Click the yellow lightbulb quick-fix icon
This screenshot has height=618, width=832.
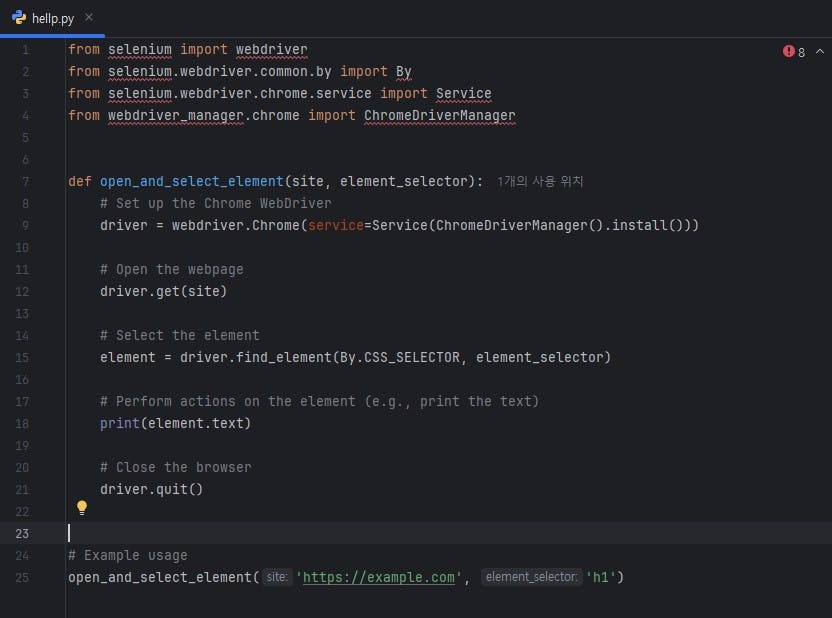tap(82, 508)
